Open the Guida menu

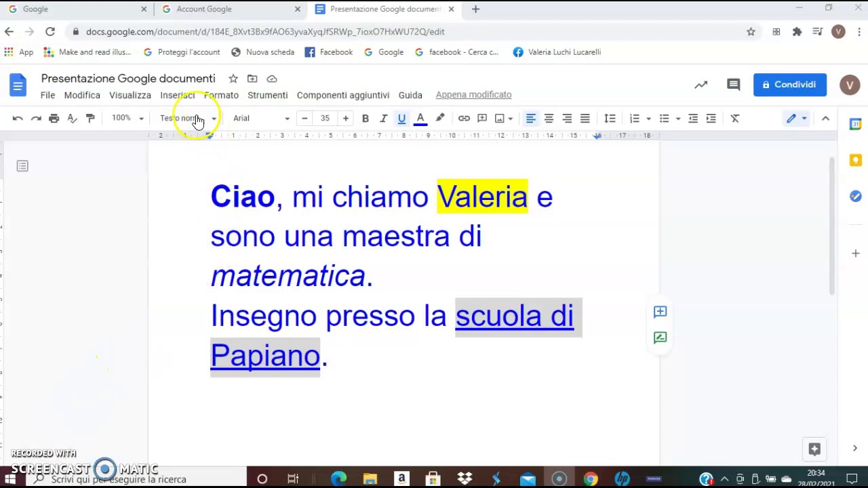pyautogui.click(x=410, y=96)
